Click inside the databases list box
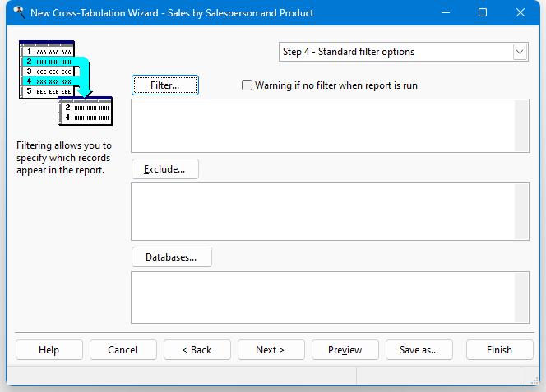Image resolution: width=546 pixels, height=392 pixels. tap(323, 297)
